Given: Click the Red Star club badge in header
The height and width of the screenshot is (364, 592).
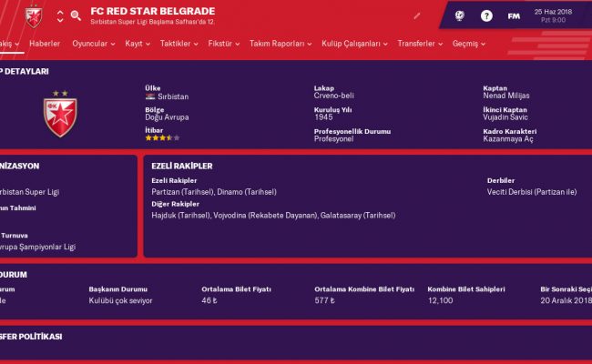Looking at the screenshot, I should click(x=33, y=15).
